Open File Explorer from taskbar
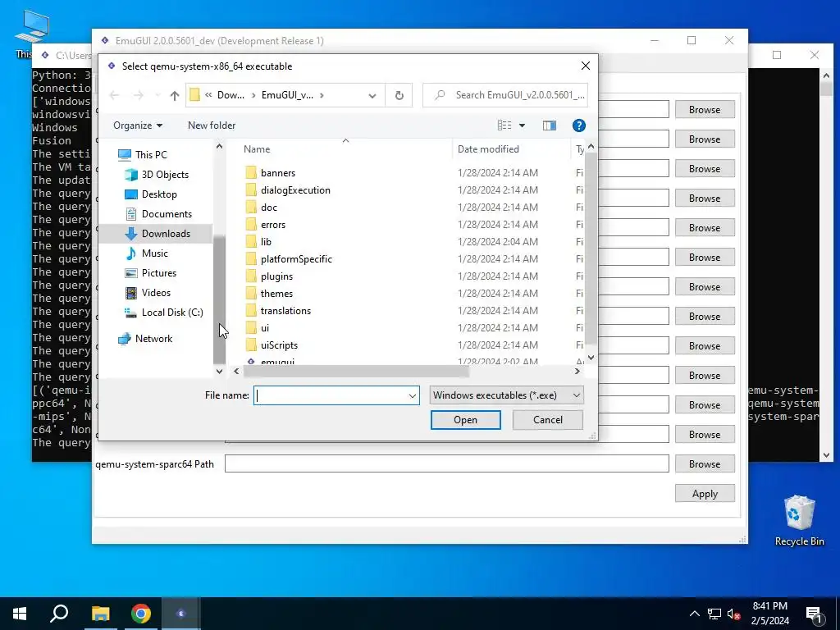The width and height of the screenshot is (840, 630). pyautogui.click(x=100, y=614)
